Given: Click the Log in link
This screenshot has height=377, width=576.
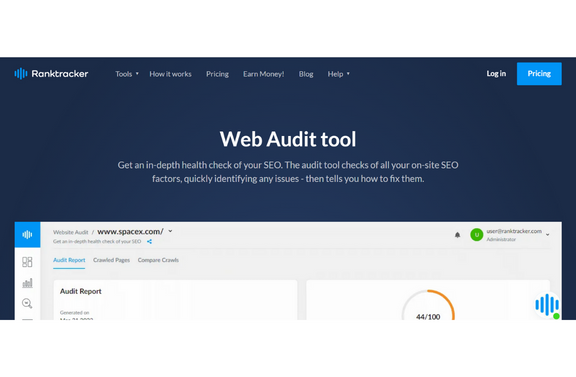Looking at the screenshot, I should click(496, 73).
